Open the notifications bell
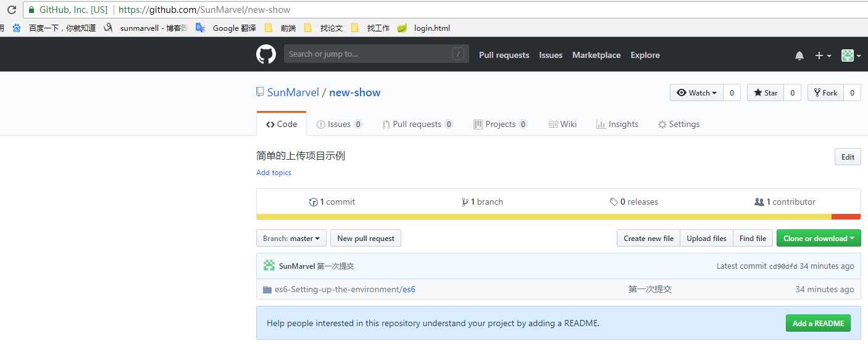 click(799, 55)
